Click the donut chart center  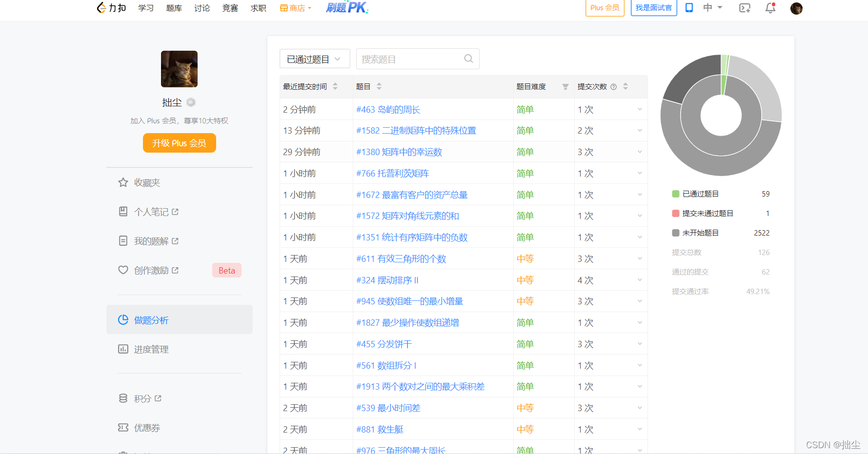pos(721,116)
